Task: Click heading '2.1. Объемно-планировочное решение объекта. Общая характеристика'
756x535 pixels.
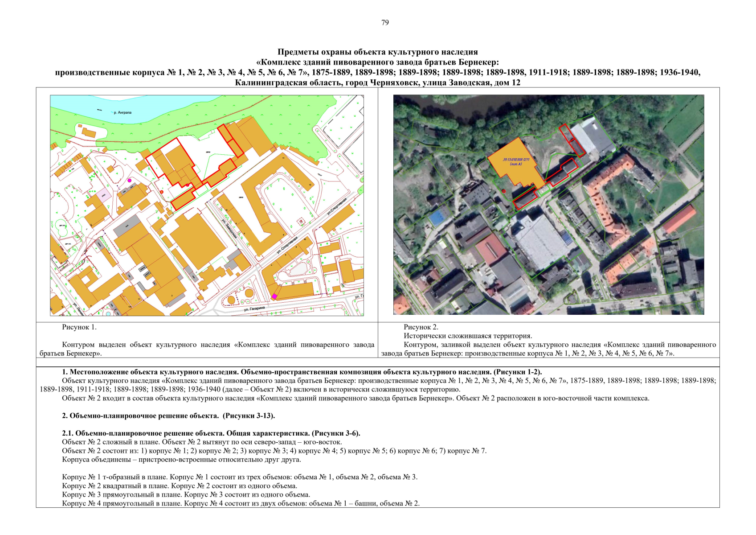Action: coord(211,433)
